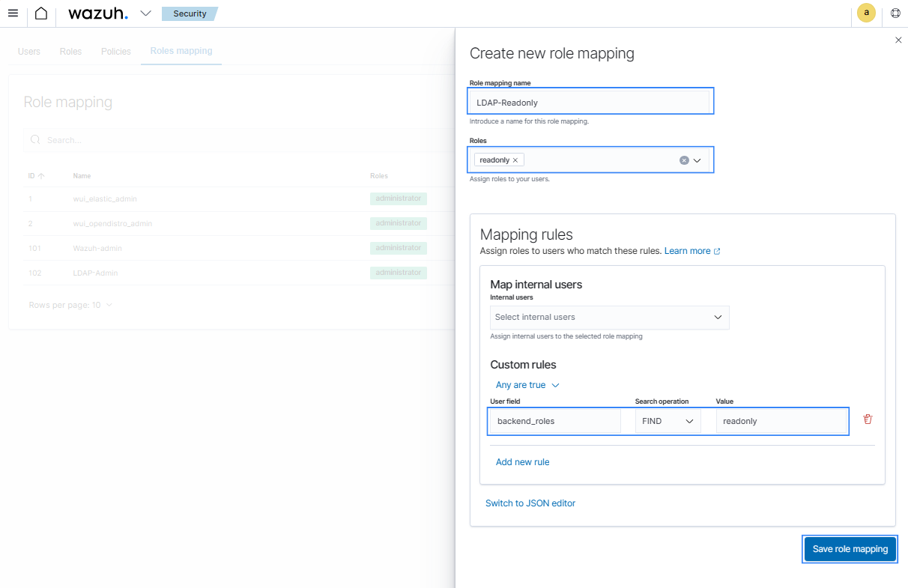This screenshot has width=908, height=588.
Task: Delete the backend_roles rule trash icon
Action: pos(868,419)
